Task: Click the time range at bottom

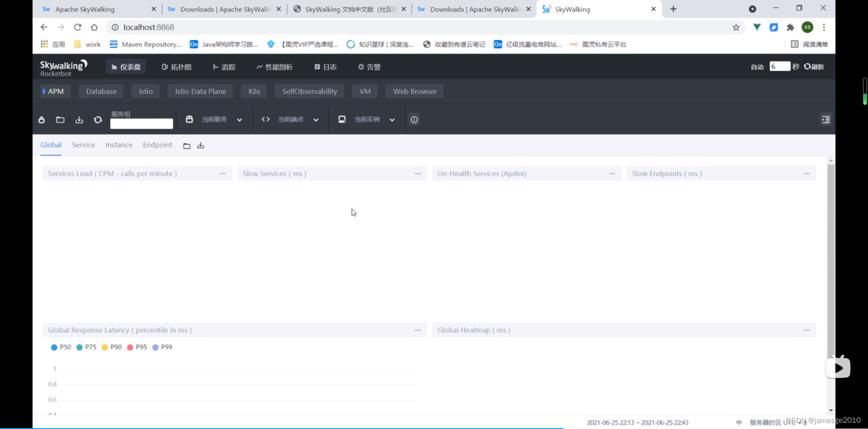Action: 637,423
